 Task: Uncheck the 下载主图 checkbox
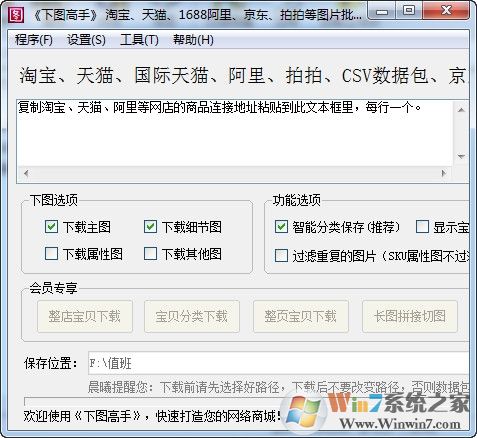pos(51,227)
